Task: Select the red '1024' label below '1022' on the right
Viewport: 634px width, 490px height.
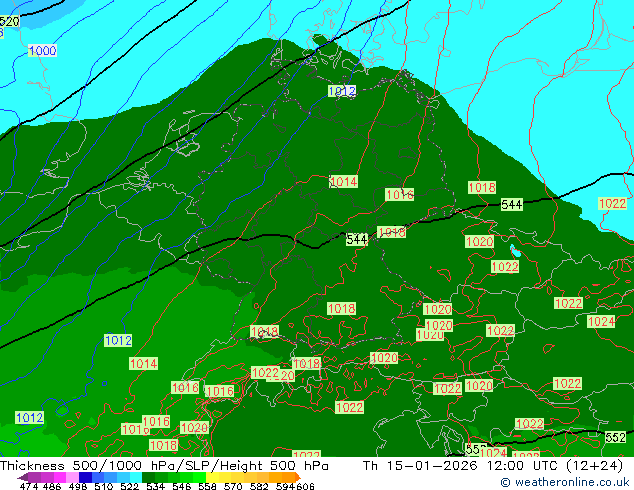Action: pos(601,322)
